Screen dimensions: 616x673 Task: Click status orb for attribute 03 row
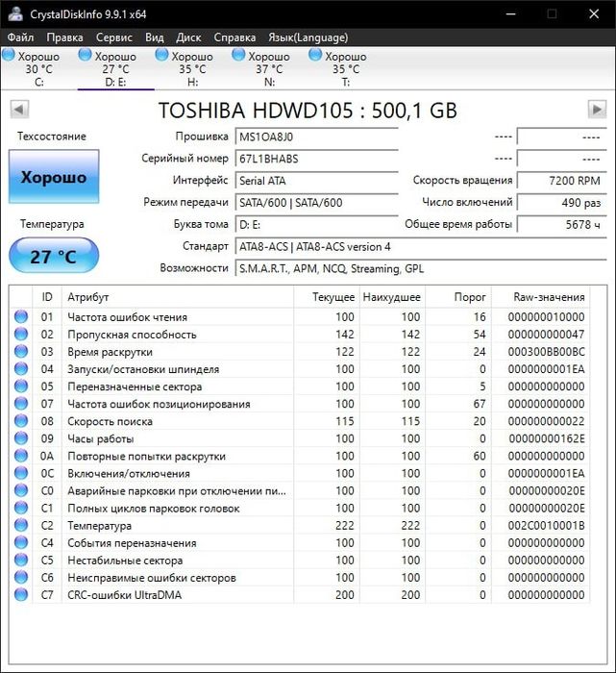point(21,352)
